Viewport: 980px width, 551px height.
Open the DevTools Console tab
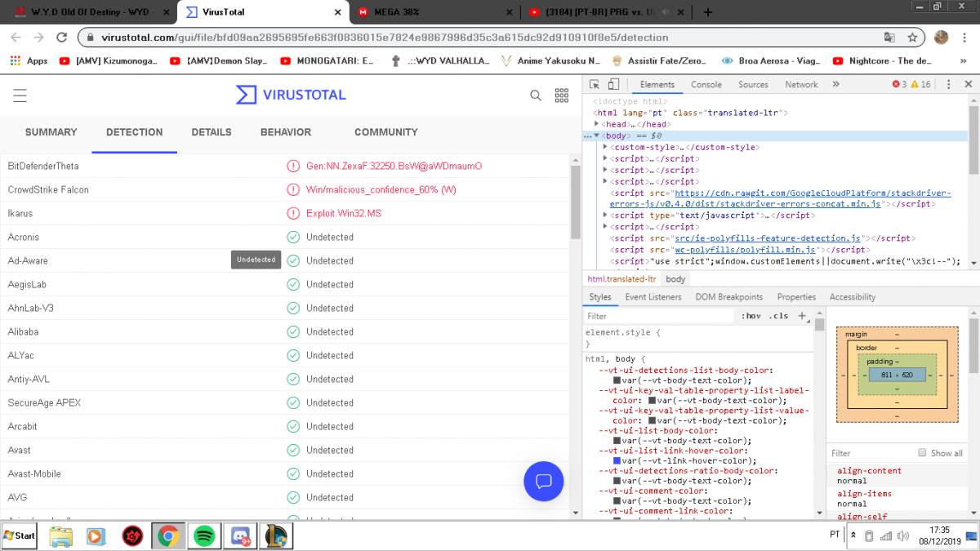(x=706, y=84)
